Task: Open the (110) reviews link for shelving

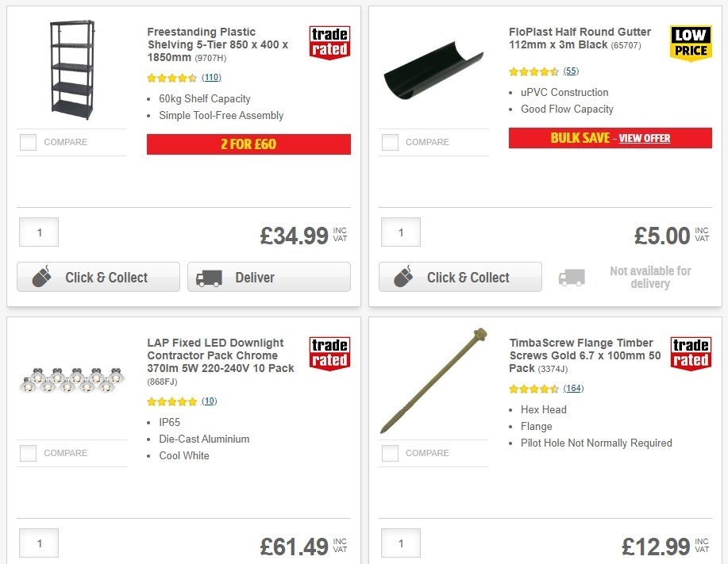Action: [x=210, y=78]
